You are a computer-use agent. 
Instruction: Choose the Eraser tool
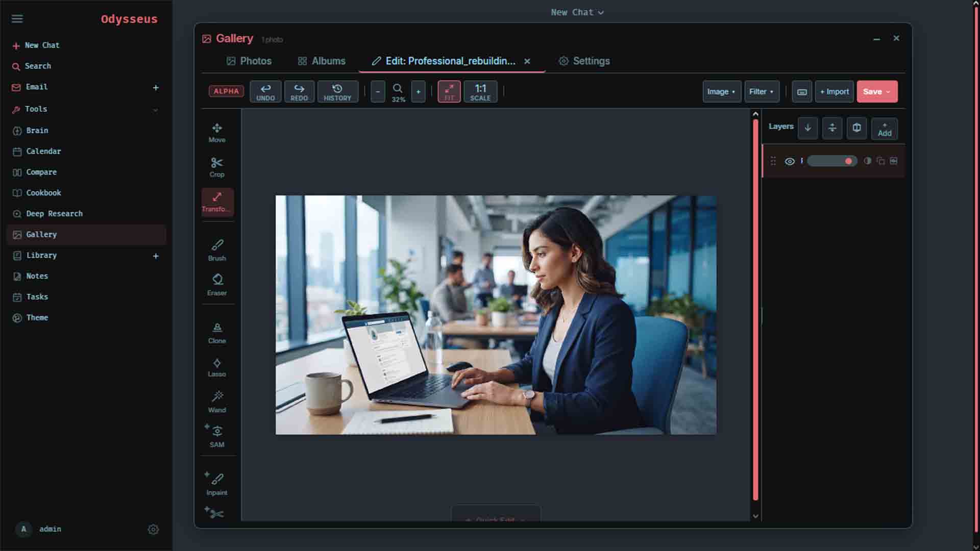point(217,285)
